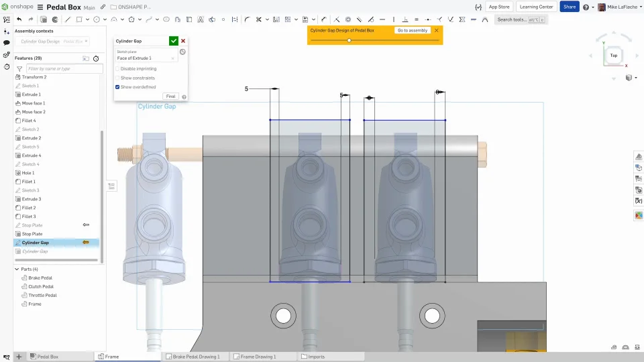Click the in-context slider in yellow banner

click(x=349, y=40)
